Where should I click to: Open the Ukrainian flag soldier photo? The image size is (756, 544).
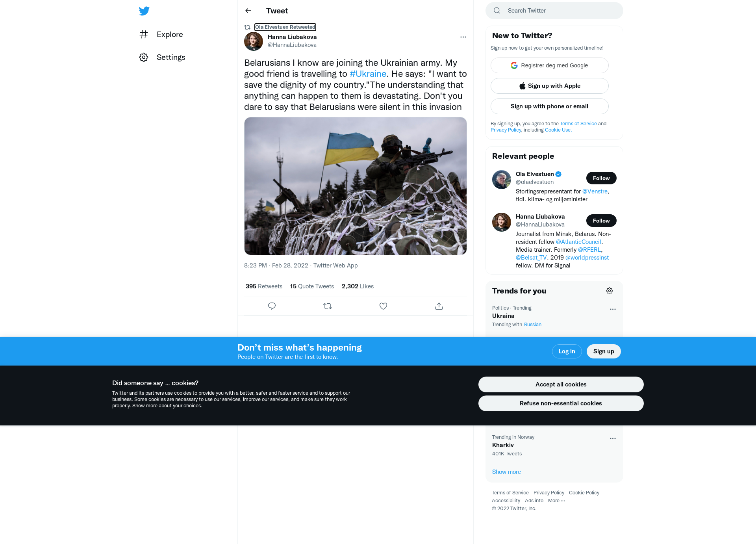click(356, 186)
